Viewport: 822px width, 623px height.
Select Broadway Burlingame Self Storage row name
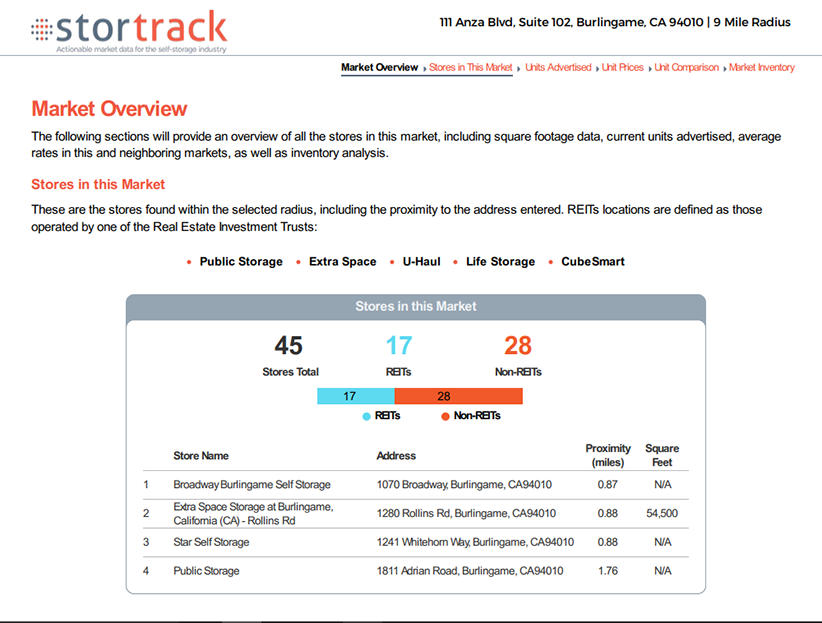(252, 485)
